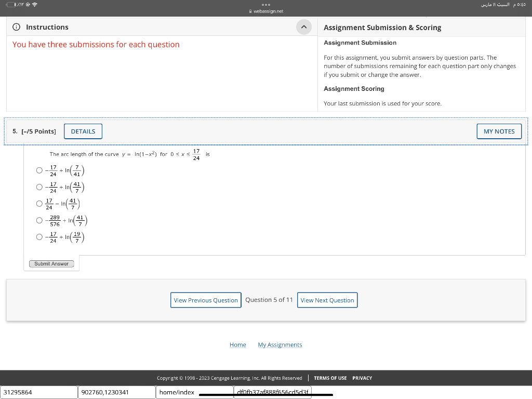
Task: Collapse the Instructions panel chevron
Action: [x=303, y=27]
